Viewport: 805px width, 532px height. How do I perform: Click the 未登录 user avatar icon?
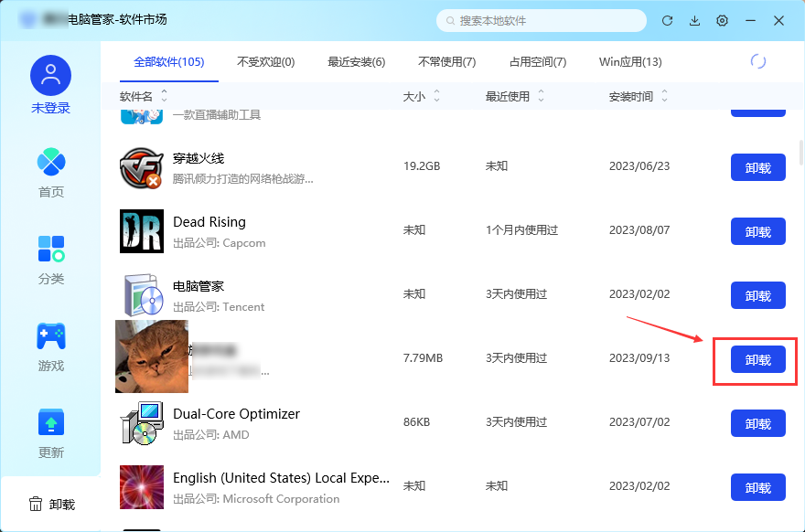51,76
